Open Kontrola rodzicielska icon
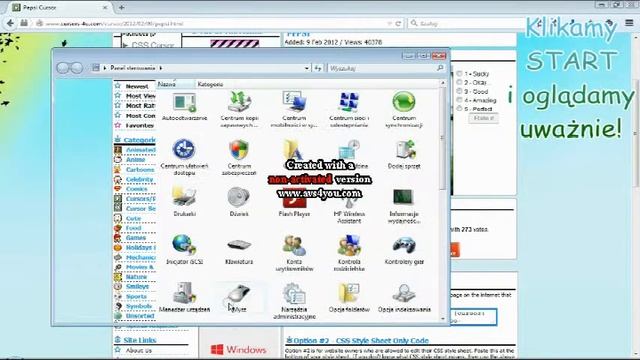Image resolution: width=640 pixels, height=360 pixels. click(349, 253)
